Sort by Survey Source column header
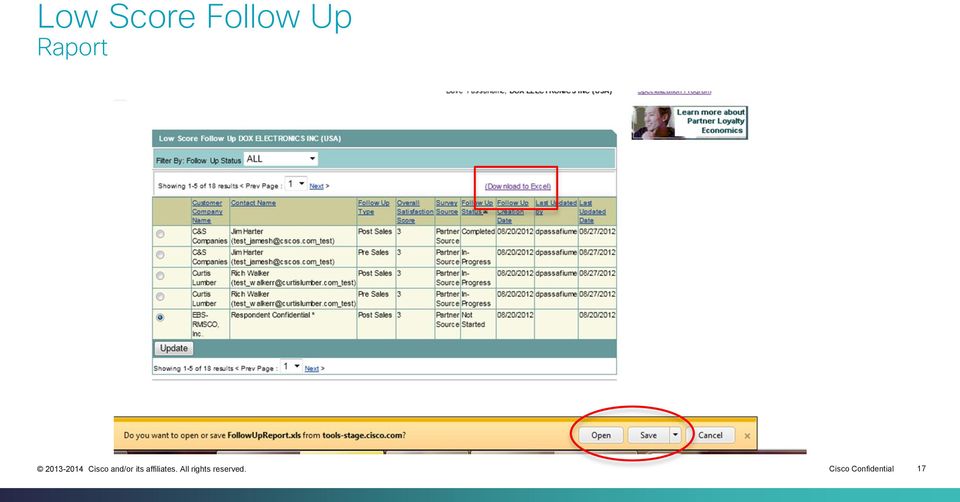This screenshot has width=960, height=502. [447, 207]
